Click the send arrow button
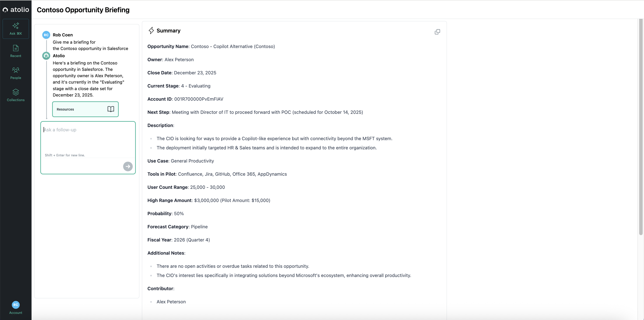 [128, 166]
